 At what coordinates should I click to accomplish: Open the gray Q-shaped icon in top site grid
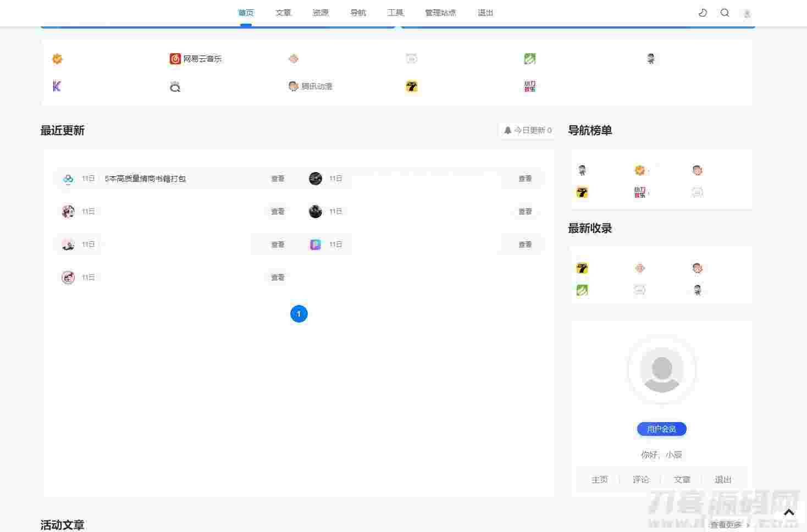tap(175, 86)
